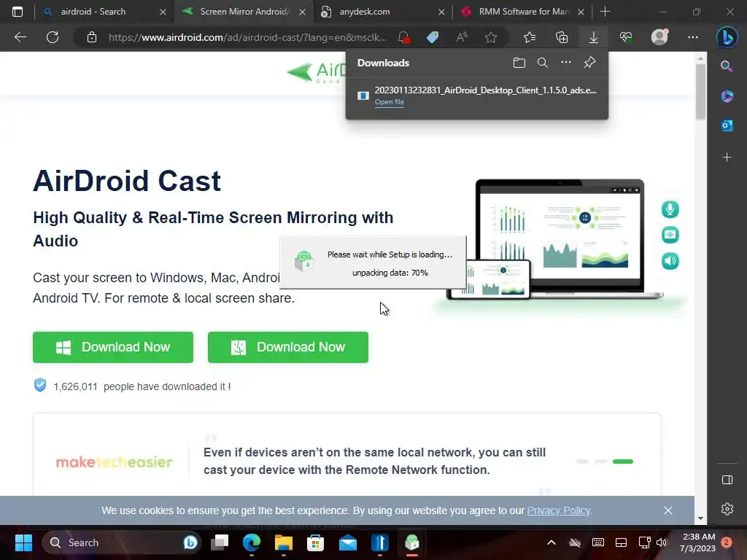
Task: Open Task View on the taskbar
Action: click(x=220, y=542)
